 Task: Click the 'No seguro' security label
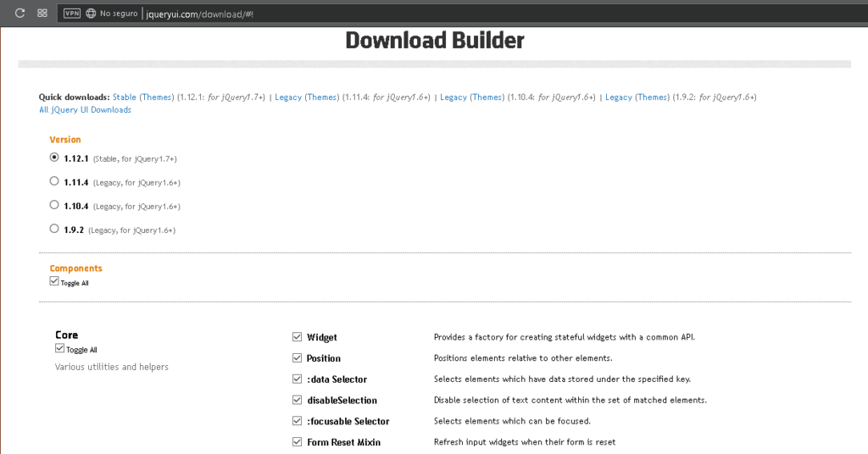pos(119,14)
